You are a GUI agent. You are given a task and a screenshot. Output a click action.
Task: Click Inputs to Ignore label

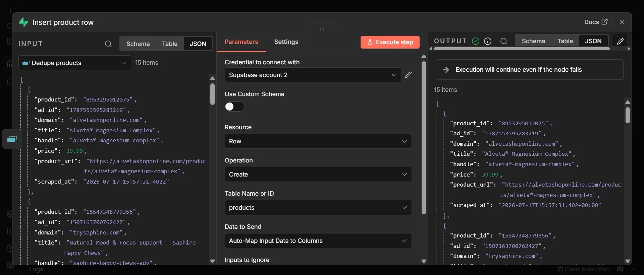[x=247, y=260]
